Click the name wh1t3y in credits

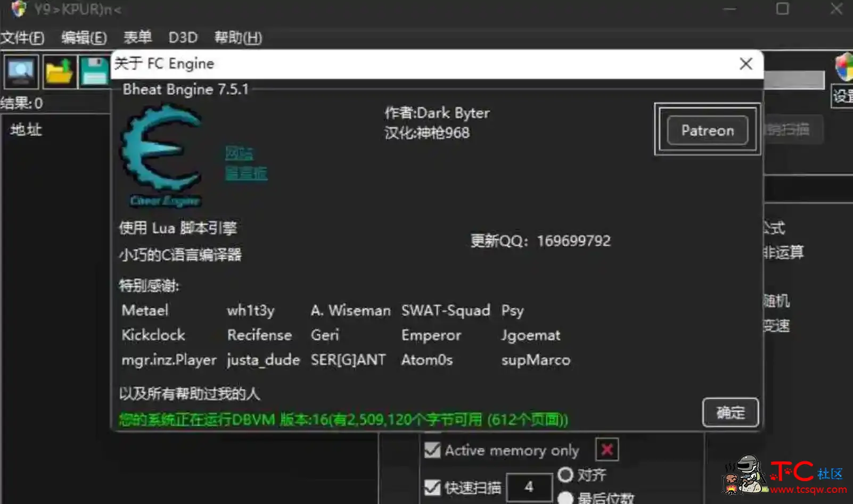point(251,311)
